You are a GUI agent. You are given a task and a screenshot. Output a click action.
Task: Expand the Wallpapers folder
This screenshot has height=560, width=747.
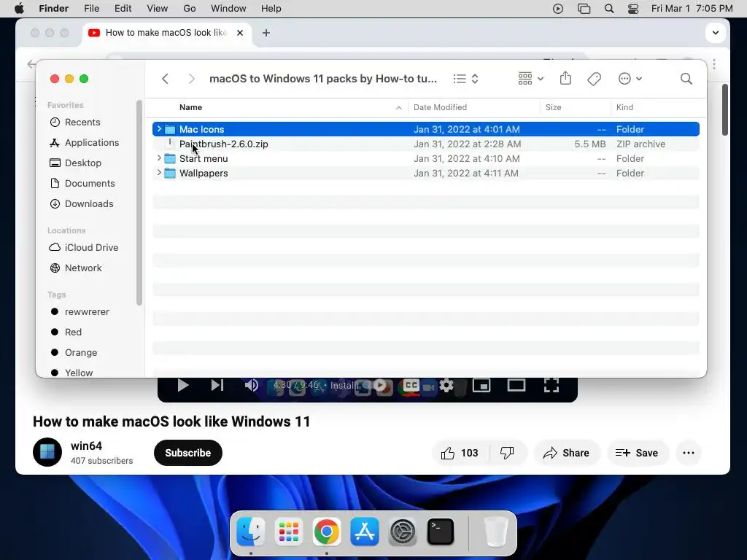[x=159, y=173]
